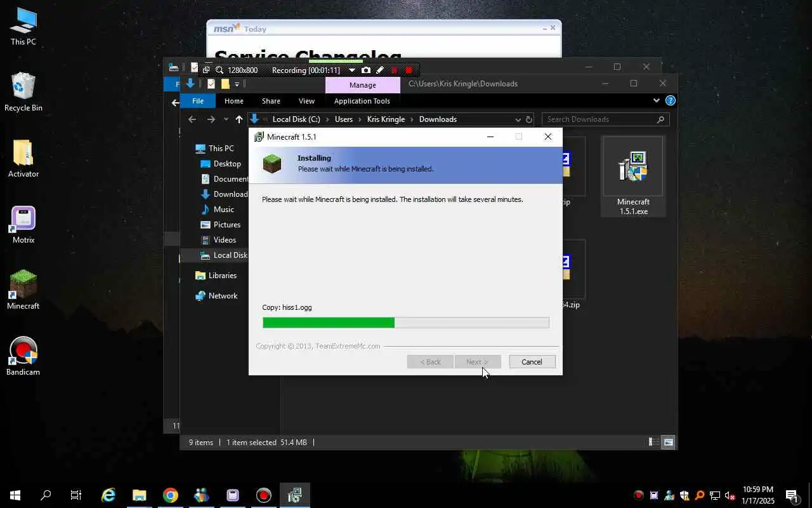Click Local Disk (C:) breadcrumb
The width and height of the screenshot is (812, 508).
point(296,119)
